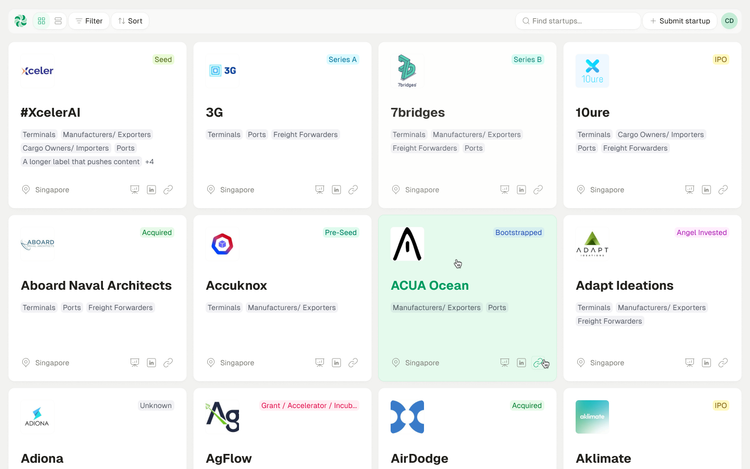
Task: Click the Series A badge on 3G
Action: (342, 59)
